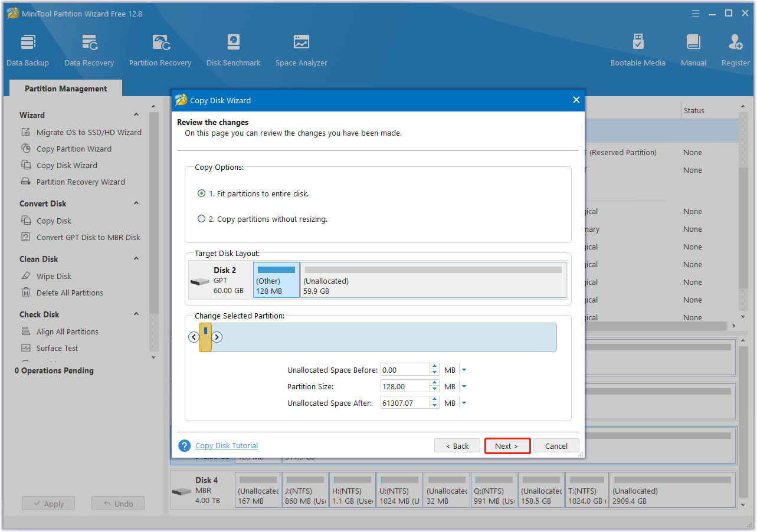Click the Status column header
757x532 pixels.
click(694, 110)
